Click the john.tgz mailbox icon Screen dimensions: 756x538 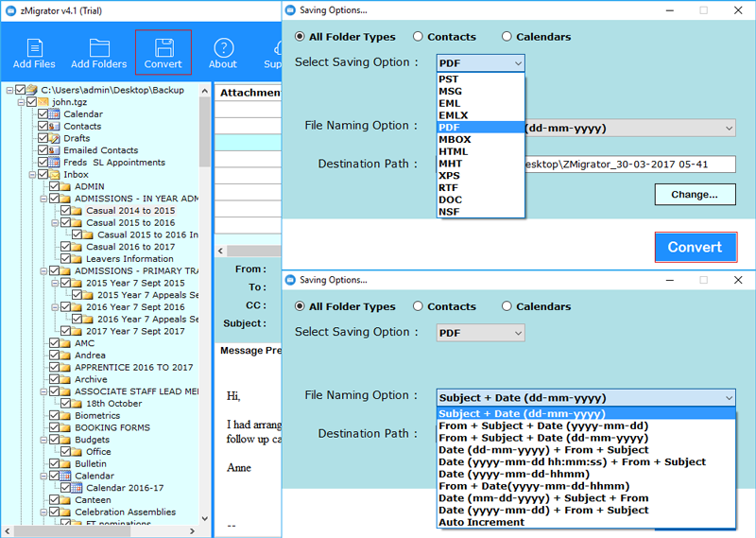[43, 102]
